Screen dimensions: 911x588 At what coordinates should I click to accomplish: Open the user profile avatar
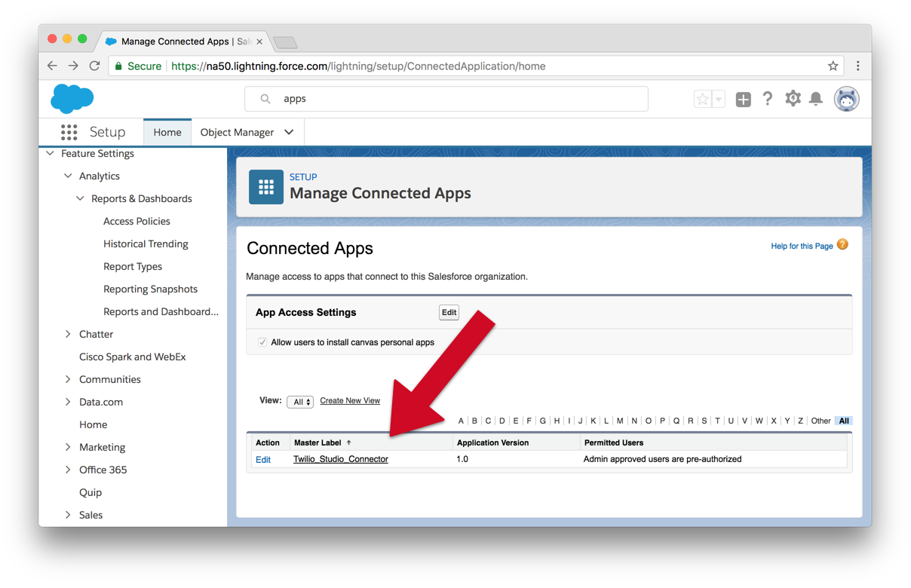pos(846,99)
